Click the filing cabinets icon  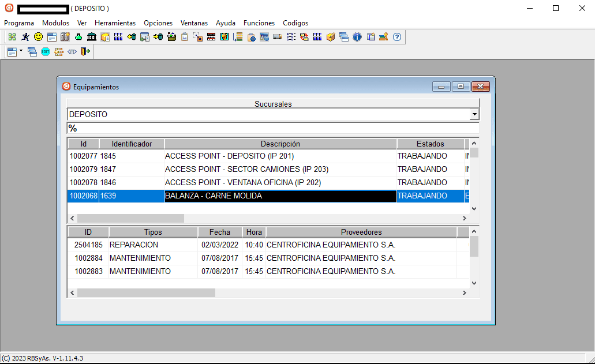[x=65, y=37]
